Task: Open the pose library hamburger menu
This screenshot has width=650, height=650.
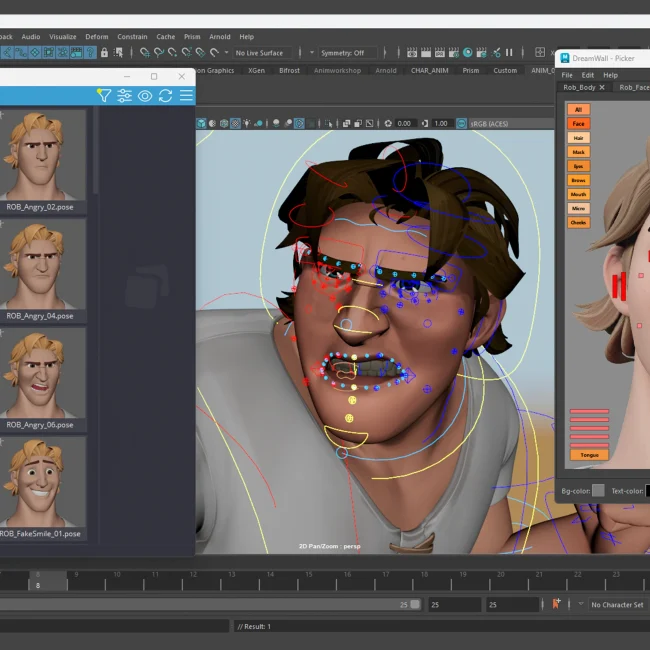Action: pyautogui.click(x=186, y=95)
